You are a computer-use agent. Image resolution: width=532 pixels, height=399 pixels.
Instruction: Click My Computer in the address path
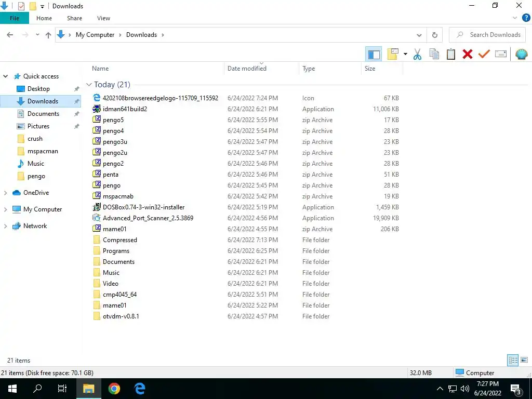click(95, 35)
